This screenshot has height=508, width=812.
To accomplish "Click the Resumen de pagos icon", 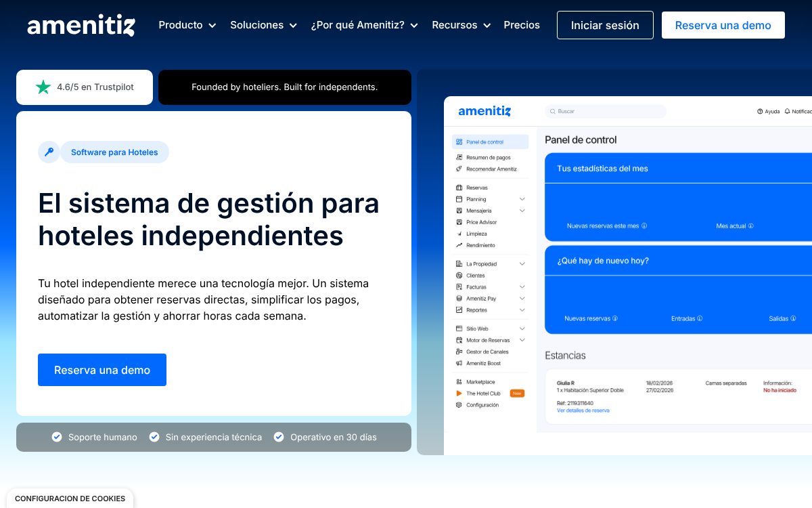I will [x=459, y=157].
